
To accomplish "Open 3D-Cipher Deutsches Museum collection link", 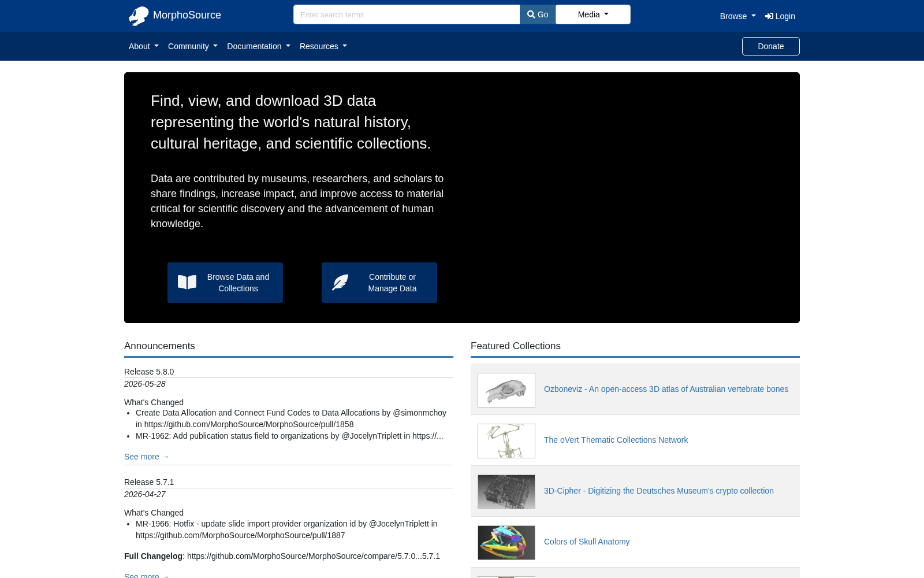I will (658, 491).
